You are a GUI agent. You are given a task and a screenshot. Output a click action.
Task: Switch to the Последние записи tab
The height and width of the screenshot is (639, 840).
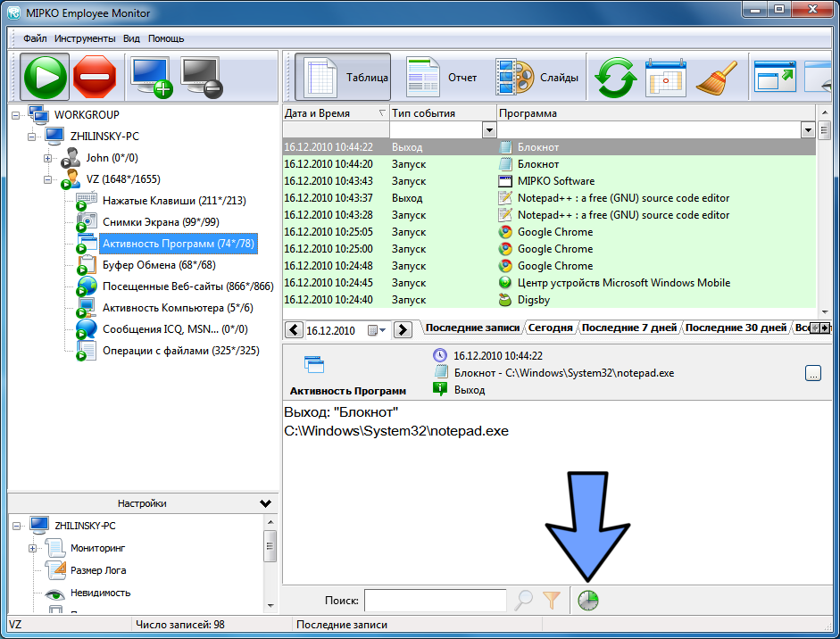tap(472, 328)
